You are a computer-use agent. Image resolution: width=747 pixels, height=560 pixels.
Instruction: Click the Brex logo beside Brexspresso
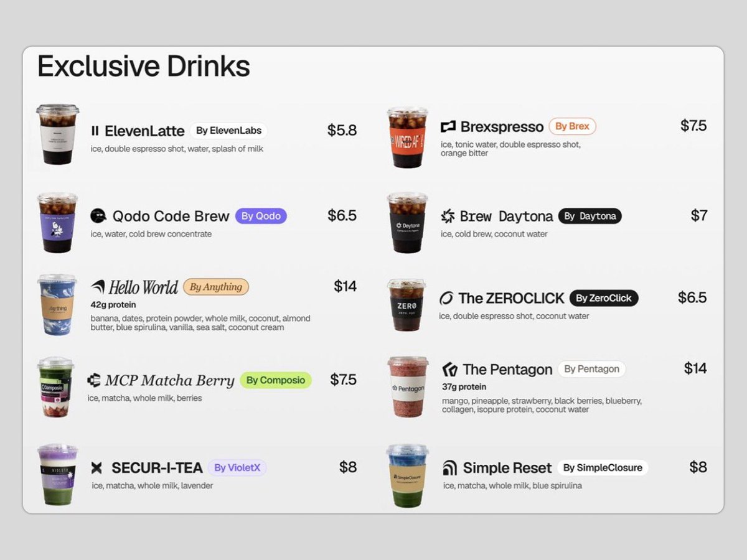448,127
